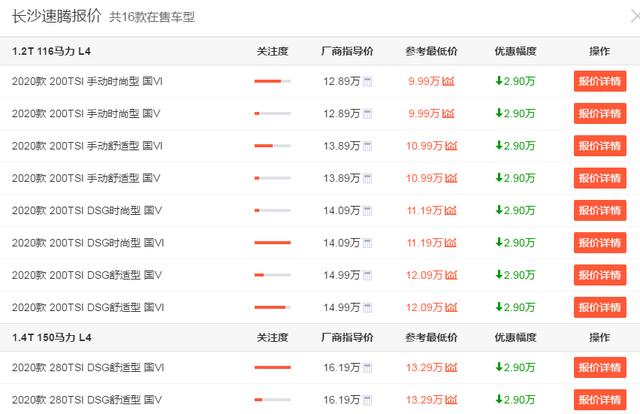Show price trend chart for 200TSI 手动时尚型 国V

[448, 114]
